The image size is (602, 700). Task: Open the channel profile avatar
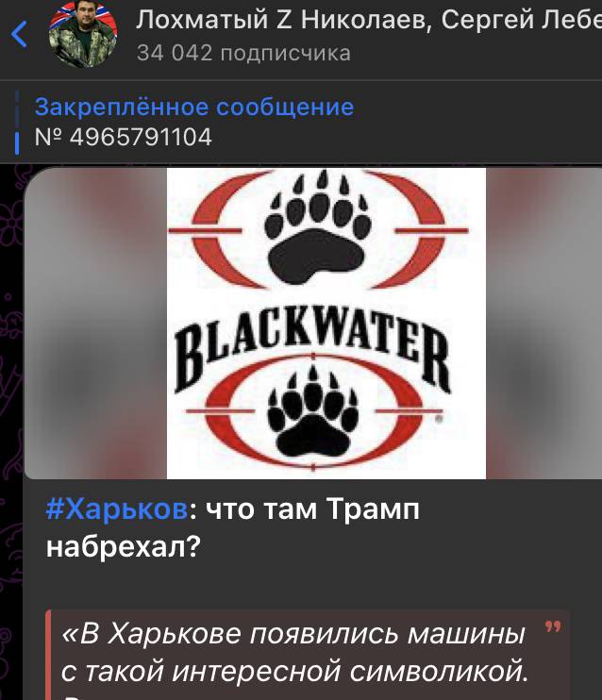pyautogui.click(x=83, y=34)
